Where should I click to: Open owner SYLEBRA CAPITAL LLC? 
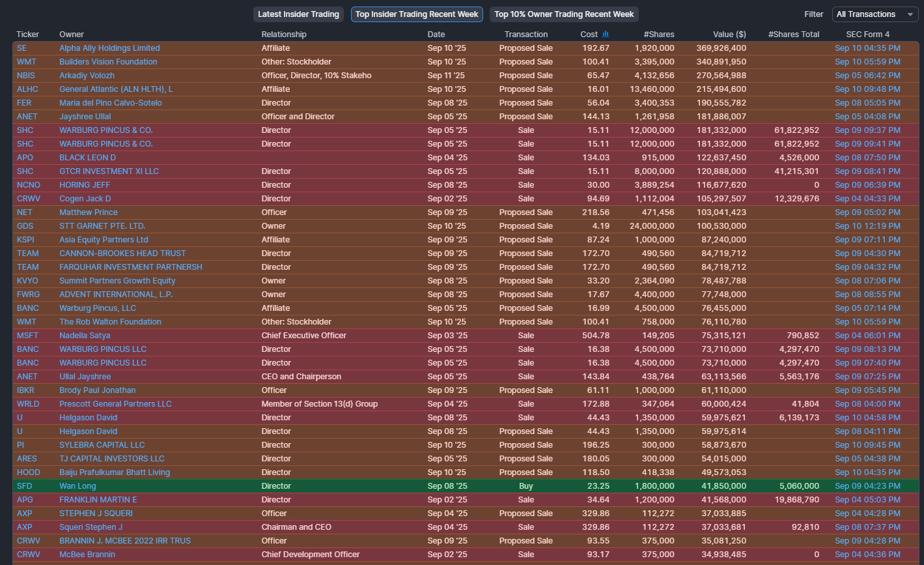[x=102, y=445]
